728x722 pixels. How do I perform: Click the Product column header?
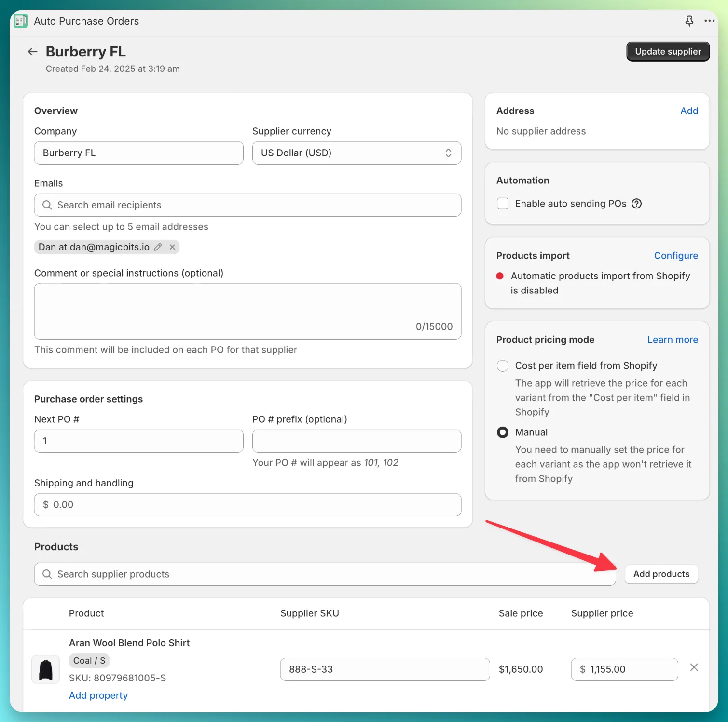click(86, 613)
